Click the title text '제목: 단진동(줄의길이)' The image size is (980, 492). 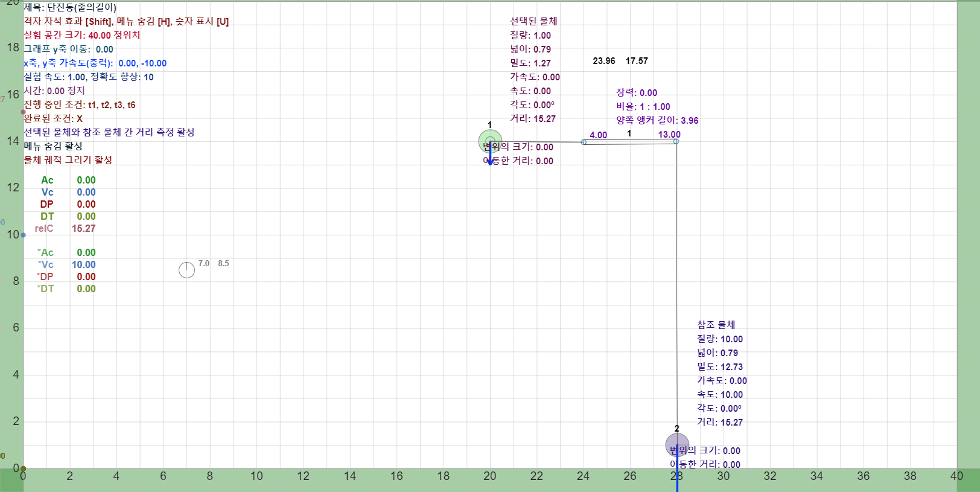[70, 7]
